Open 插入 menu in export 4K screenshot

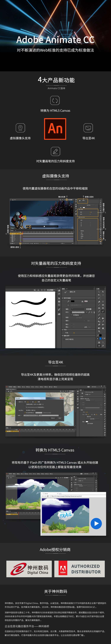click(23, 387)
